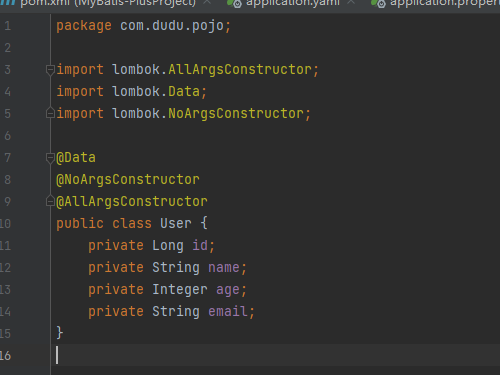Click the application.properties file icon
The image size is (500, 375).
379,3
